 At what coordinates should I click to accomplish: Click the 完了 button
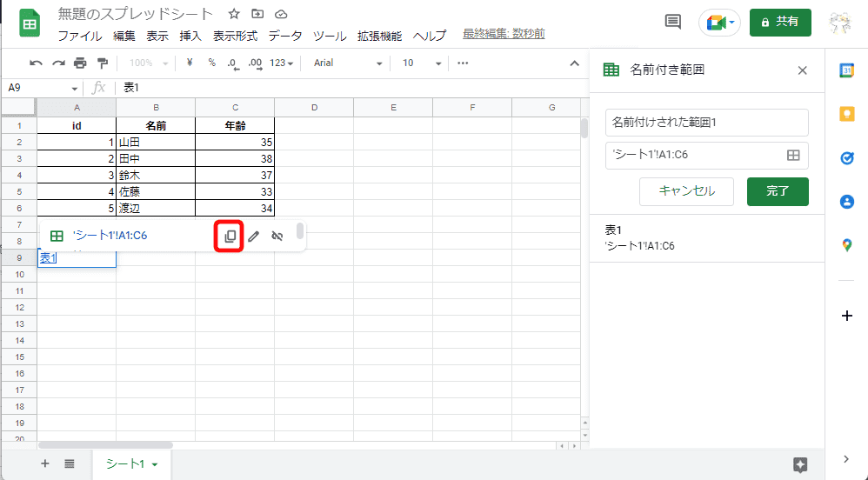pos(778,191)
